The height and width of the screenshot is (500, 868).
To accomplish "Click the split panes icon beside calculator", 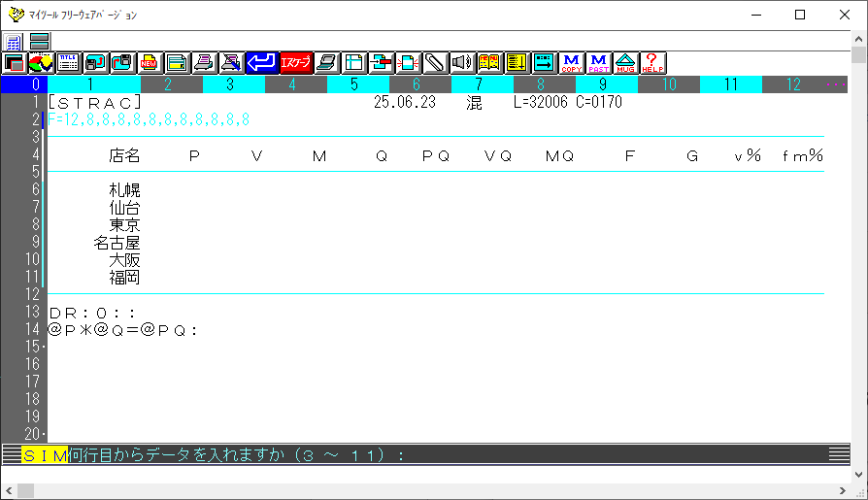I will [40, 42].
